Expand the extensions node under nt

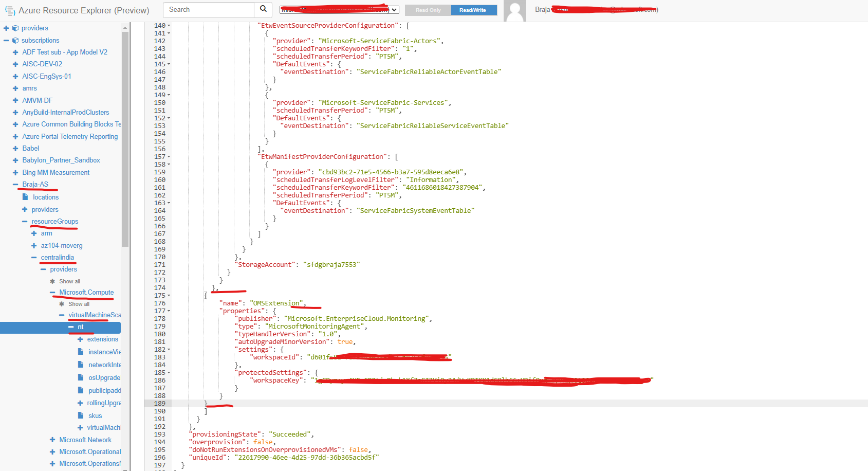point(80,339)
